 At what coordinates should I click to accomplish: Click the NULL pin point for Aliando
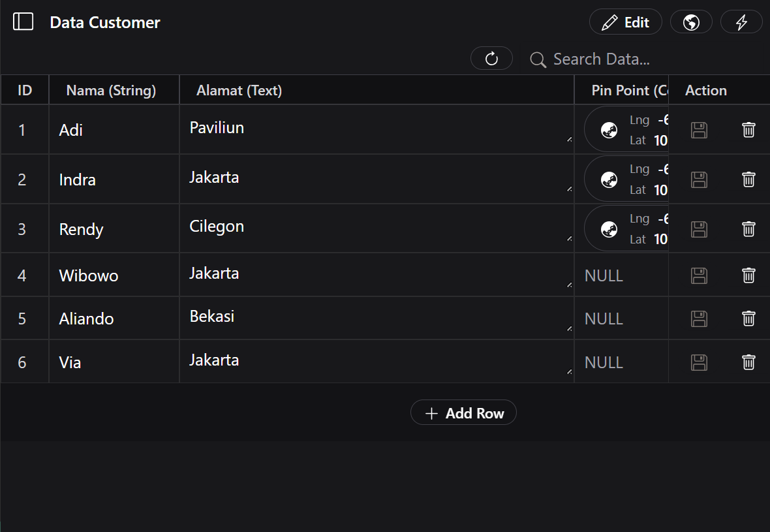tap(604, 319)
